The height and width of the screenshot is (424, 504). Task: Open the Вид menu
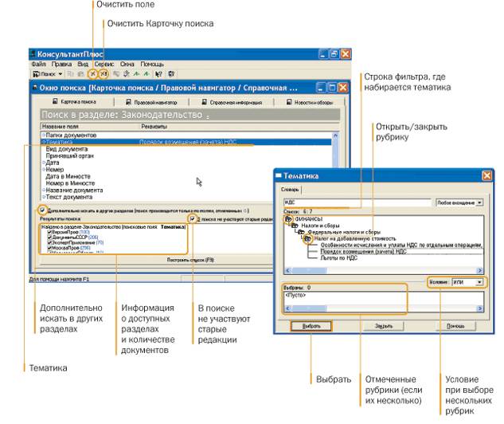coord(83,64)
